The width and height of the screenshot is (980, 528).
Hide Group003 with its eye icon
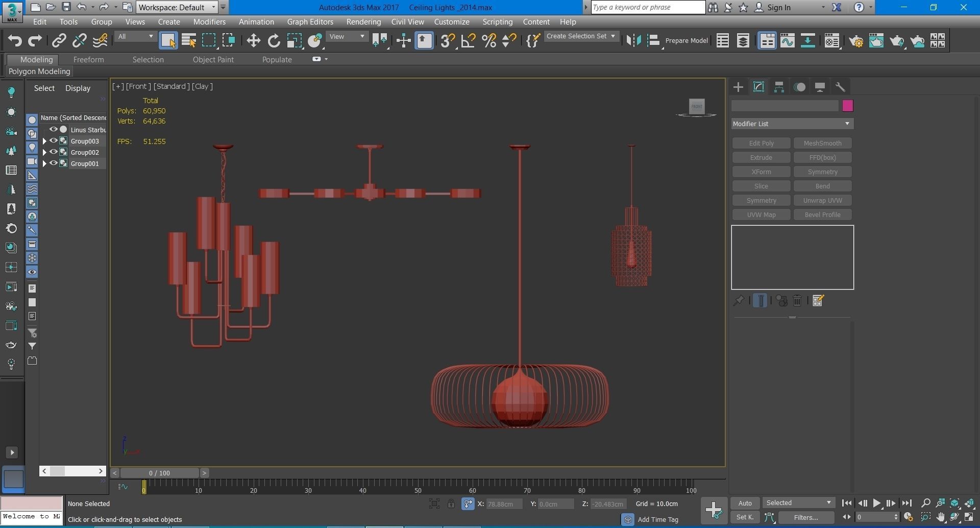(x=53, y=141)
